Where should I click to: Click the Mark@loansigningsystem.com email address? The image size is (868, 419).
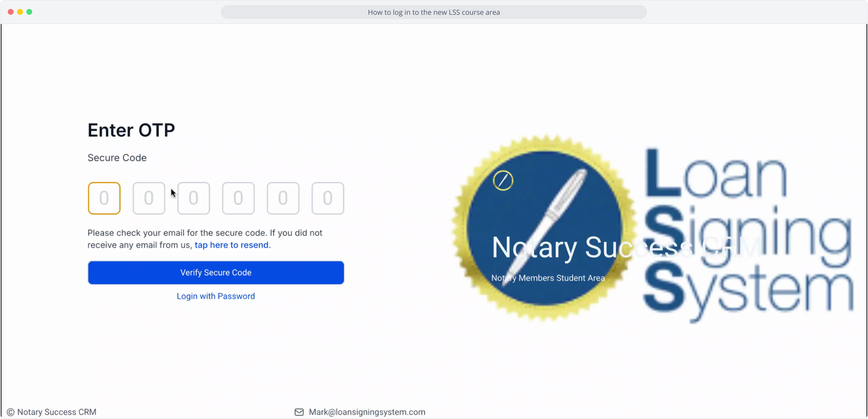click(x=367, y=412)
